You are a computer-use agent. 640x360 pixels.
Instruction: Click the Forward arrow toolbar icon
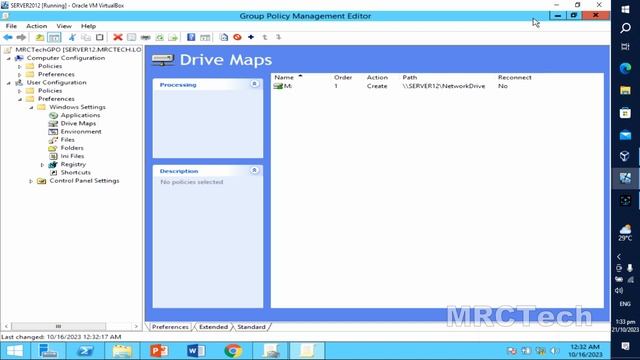point(21,37)
